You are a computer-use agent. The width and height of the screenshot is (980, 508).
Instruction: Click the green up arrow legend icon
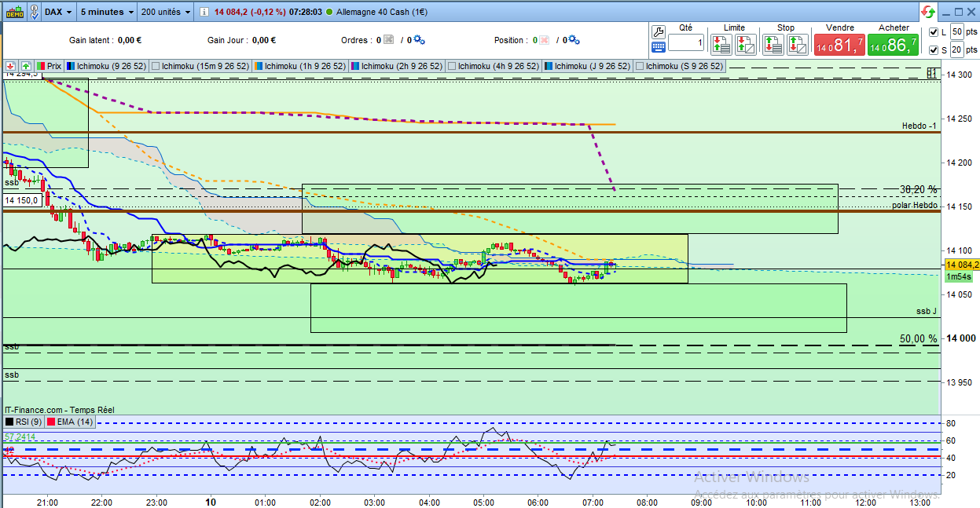pyautogui.click(x=26, y=66)
